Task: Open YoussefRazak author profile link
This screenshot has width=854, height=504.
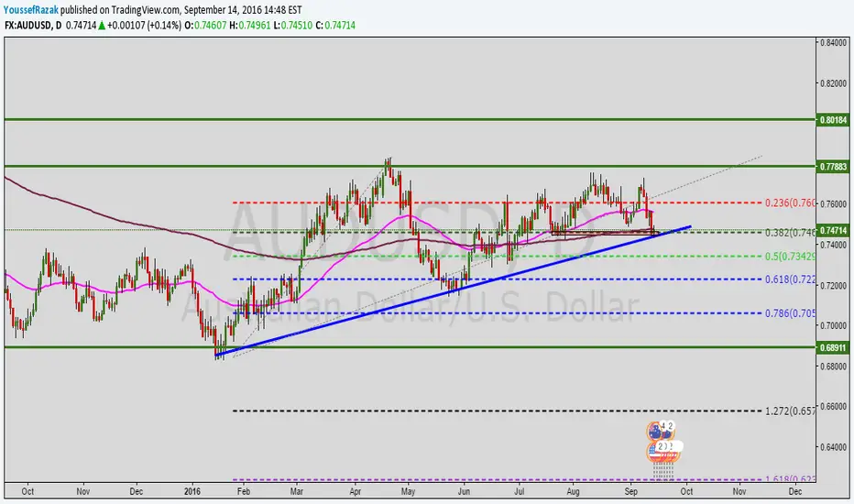Action: (30, 10)
